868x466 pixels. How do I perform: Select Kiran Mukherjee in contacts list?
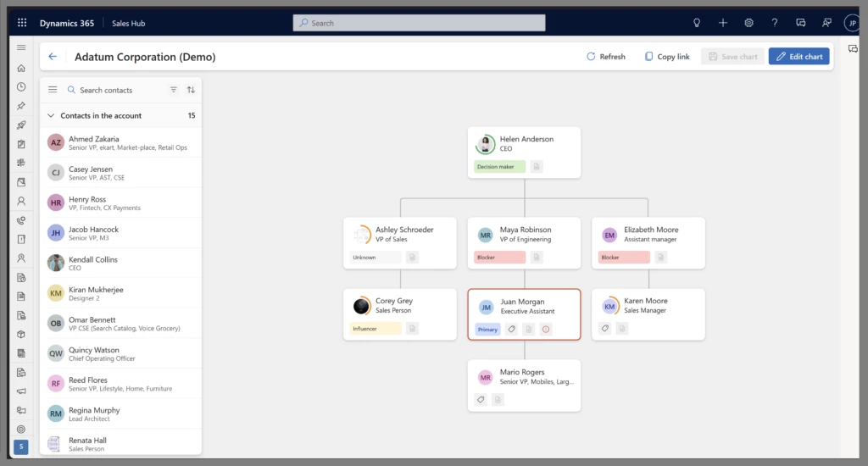click(120, 293)
